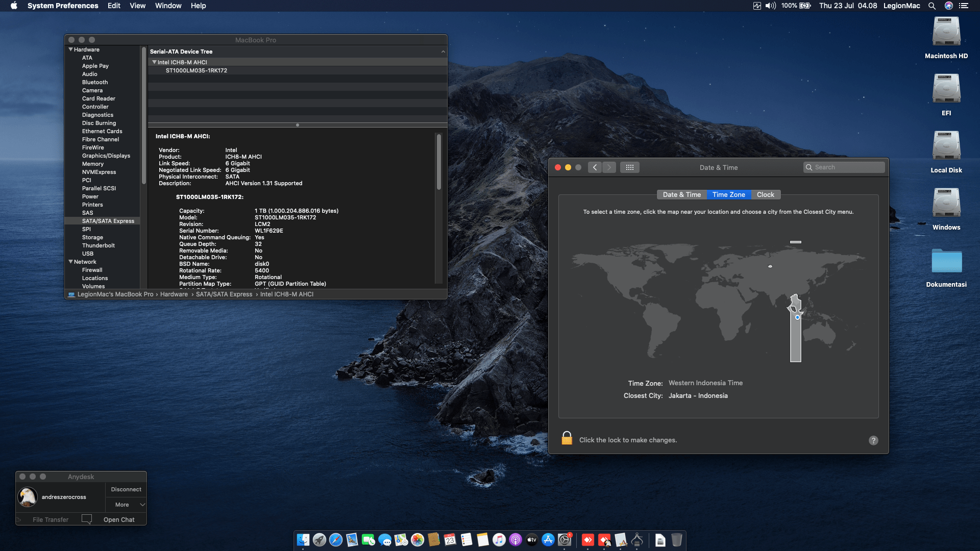This screenshot has width=980, height=551.
Task: Open Messages from the dock
Action: 385,540
